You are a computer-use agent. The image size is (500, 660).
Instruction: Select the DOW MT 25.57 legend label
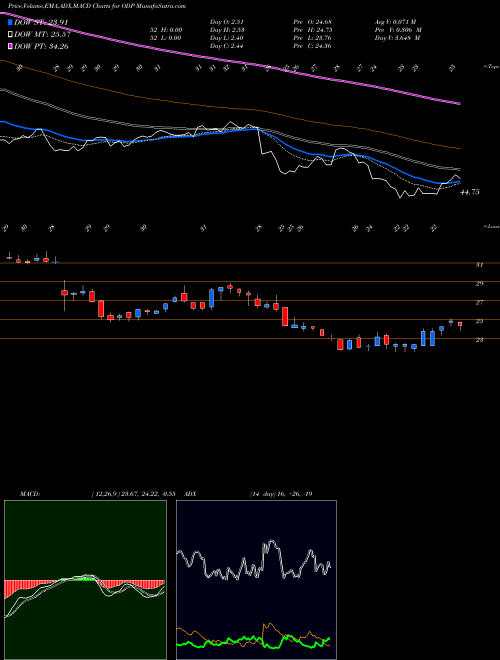42,35
